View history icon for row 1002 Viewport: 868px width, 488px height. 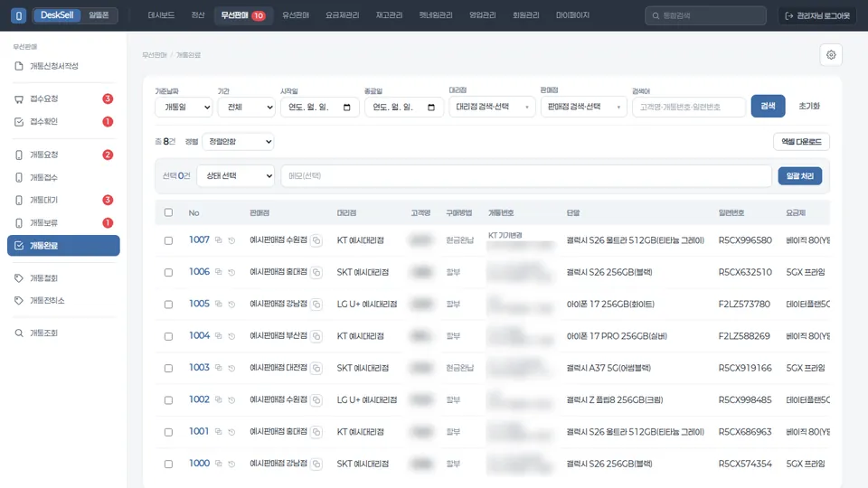(232, 399)
